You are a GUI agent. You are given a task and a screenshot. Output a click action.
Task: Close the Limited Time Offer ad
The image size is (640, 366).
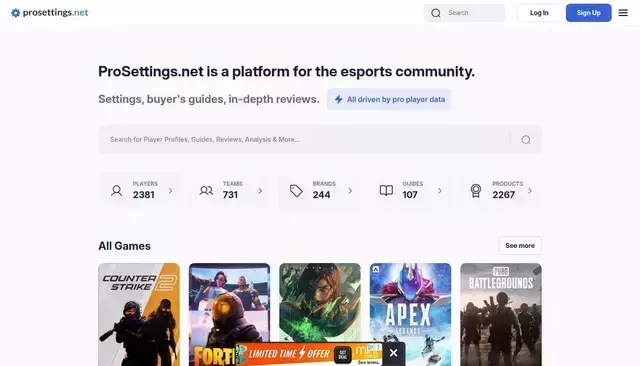click(x=393, y=353)
